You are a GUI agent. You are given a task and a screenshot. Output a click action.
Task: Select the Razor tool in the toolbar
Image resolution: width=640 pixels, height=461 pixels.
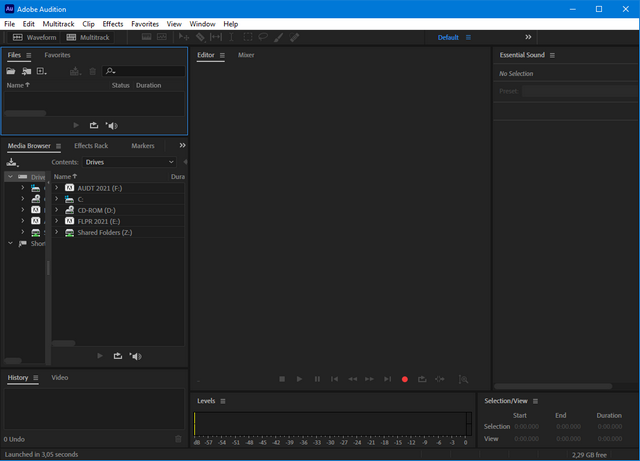coord(198,37)
